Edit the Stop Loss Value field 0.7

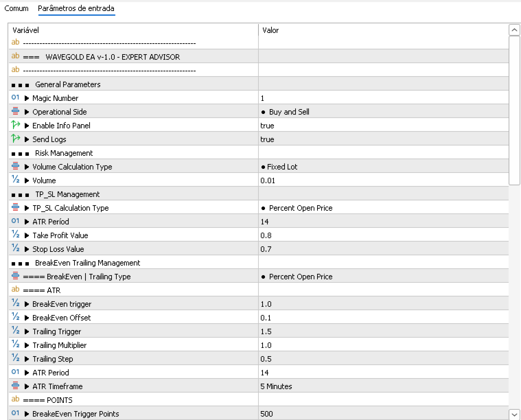[266, 249]
